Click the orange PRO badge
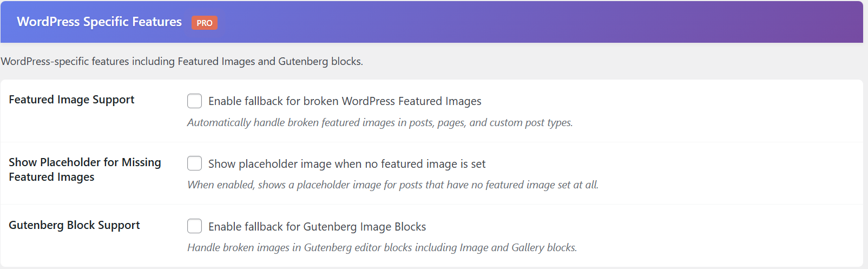The width and height of the screenshot is (868, 269). [204, 23]
